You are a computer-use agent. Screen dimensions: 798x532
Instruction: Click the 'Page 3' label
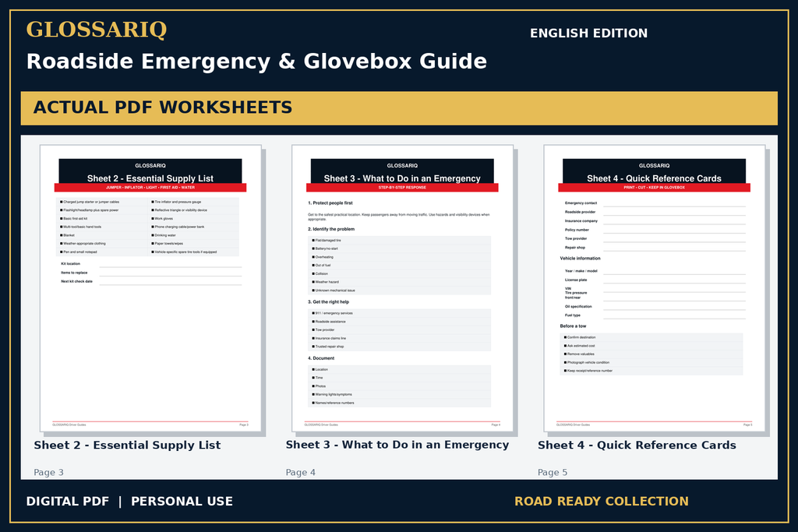49,473
